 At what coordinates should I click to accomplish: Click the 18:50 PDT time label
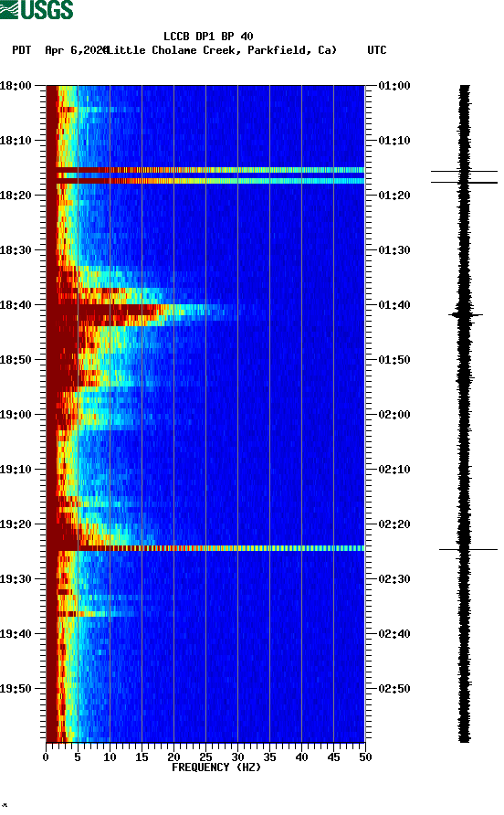tap(16, 360)
